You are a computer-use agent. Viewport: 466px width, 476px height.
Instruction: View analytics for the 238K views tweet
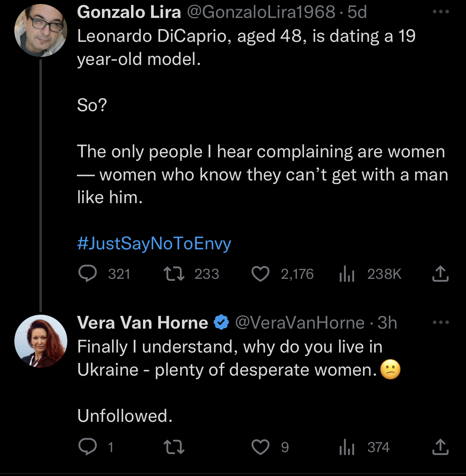tap(347, 274)
